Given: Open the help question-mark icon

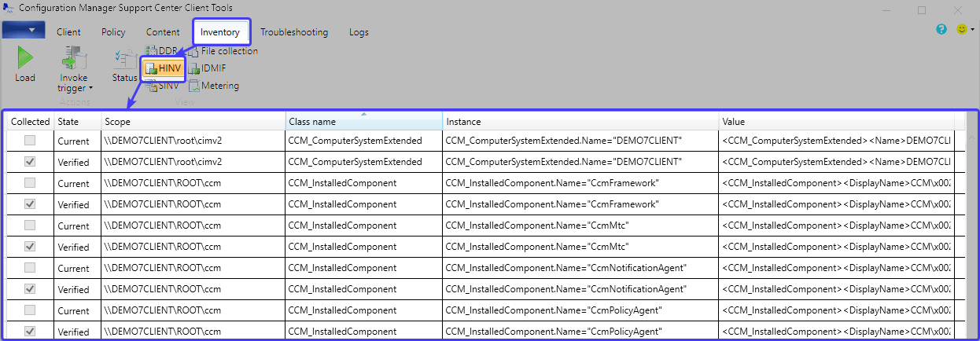Looking at the screenshot, I should [x=941, y=29].
